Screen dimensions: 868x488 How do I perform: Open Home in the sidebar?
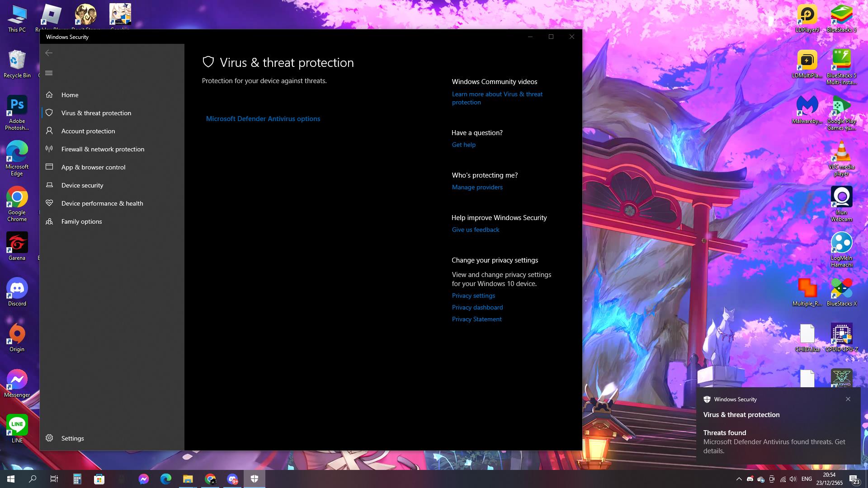point(70,95)
